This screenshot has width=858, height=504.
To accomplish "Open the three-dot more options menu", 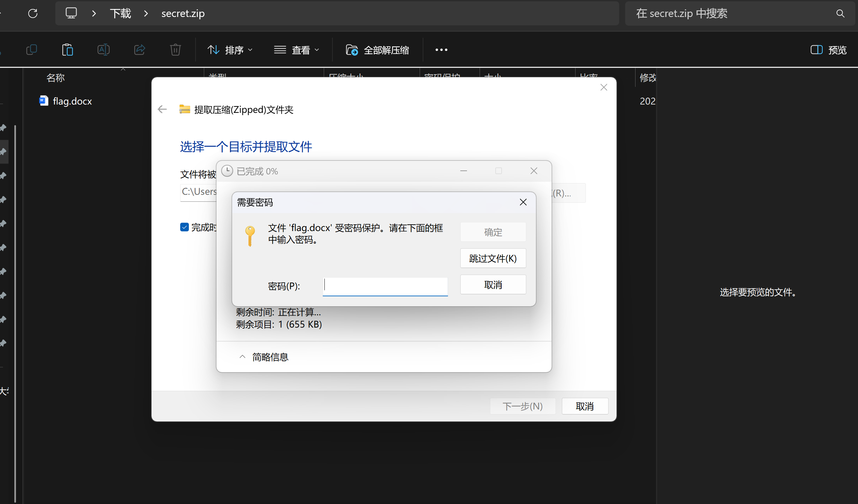I will point(441,50).
